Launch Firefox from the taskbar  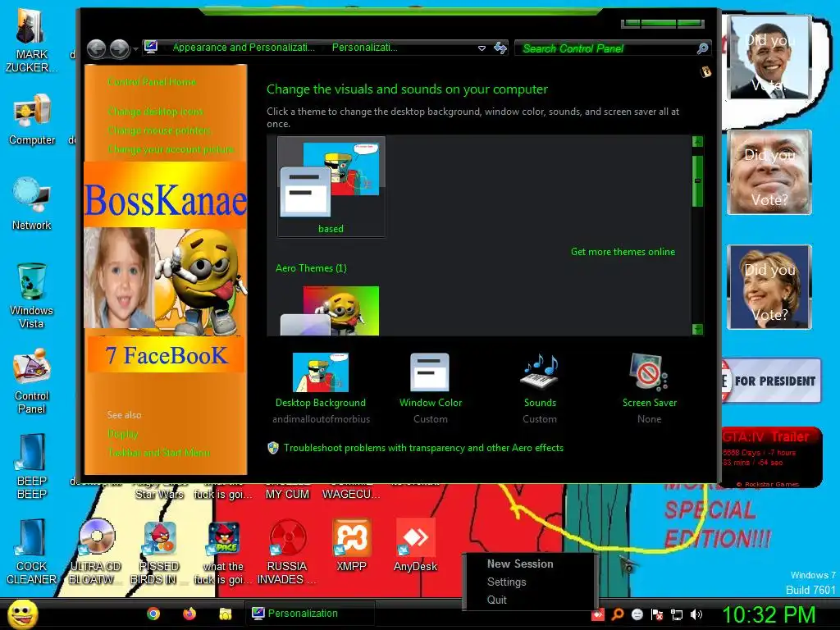tap(189, 614)
